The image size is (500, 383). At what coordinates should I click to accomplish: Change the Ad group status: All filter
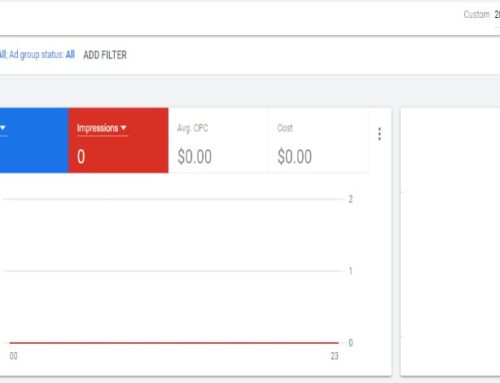pyautogui.click(x=42, y=54)
